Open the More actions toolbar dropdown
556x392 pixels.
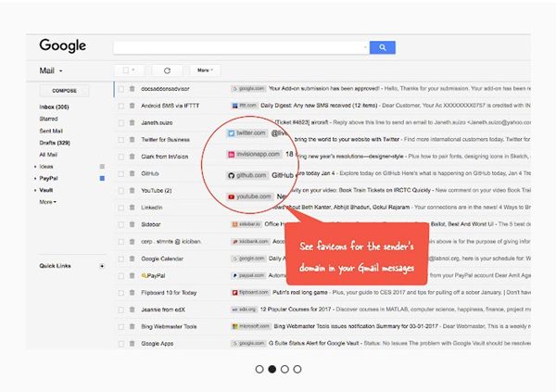[x=205, y=70]
